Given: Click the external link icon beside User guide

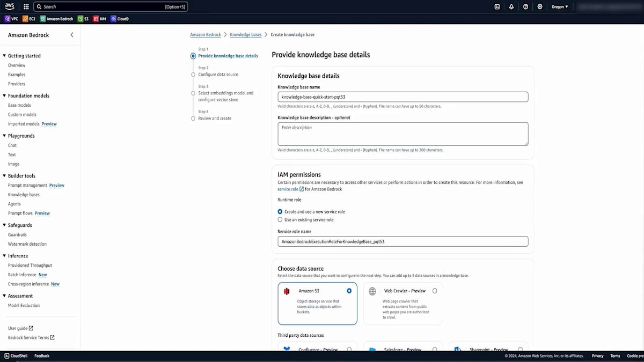Looking at the screenshot, I should pyautogui.click(x=31, y=328).
